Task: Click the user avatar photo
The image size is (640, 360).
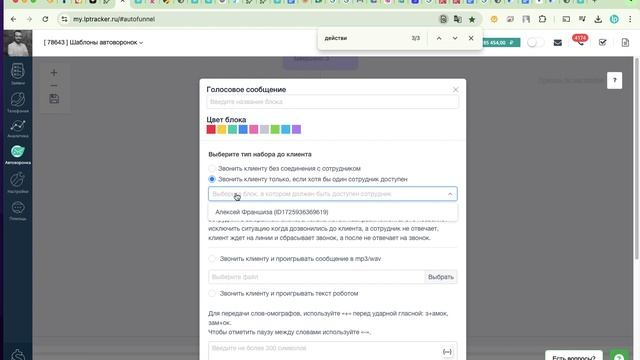Action: pos(18,43)
